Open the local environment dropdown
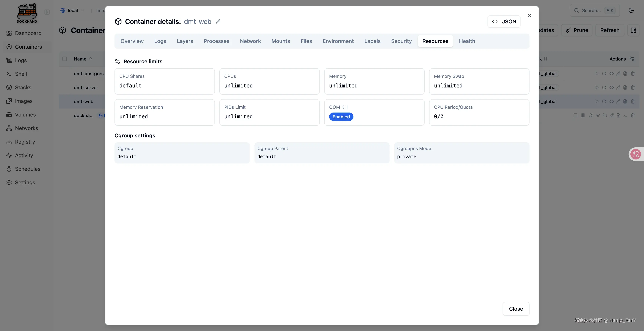The height and width of the screenshot is (331, 644). pyautogui.click(x=72, y=10)
